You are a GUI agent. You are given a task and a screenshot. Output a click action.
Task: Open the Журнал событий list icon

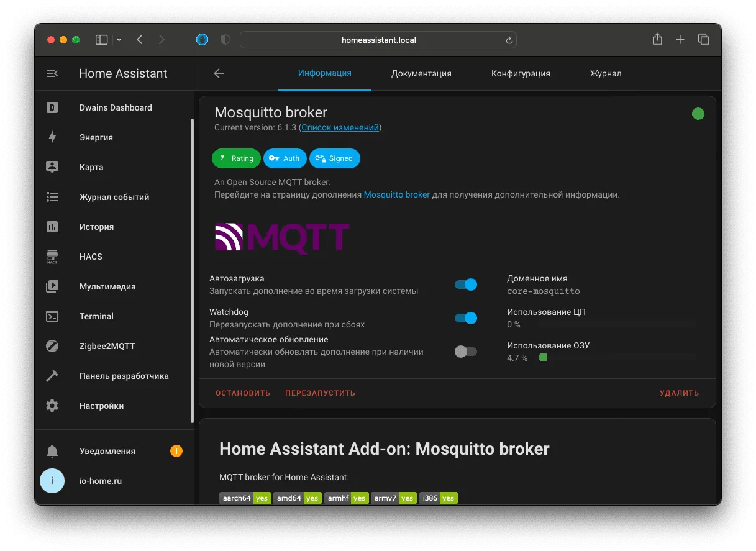point(52,197)
